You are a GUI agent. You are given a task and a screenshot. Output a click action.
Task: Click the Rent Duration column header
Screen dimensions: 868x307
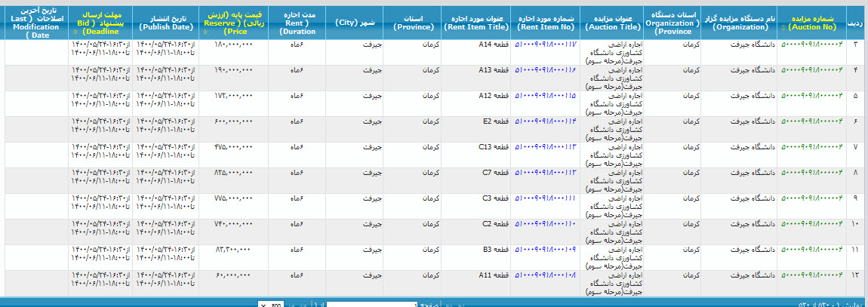pos(297,22)
